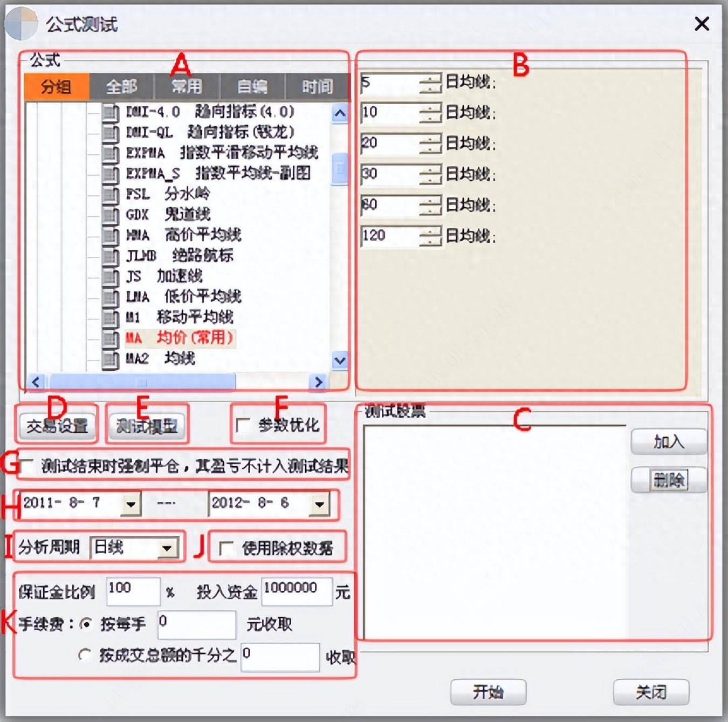Select the JS 加速线 formula
728x722 pixels.
[x=164, y=276]
